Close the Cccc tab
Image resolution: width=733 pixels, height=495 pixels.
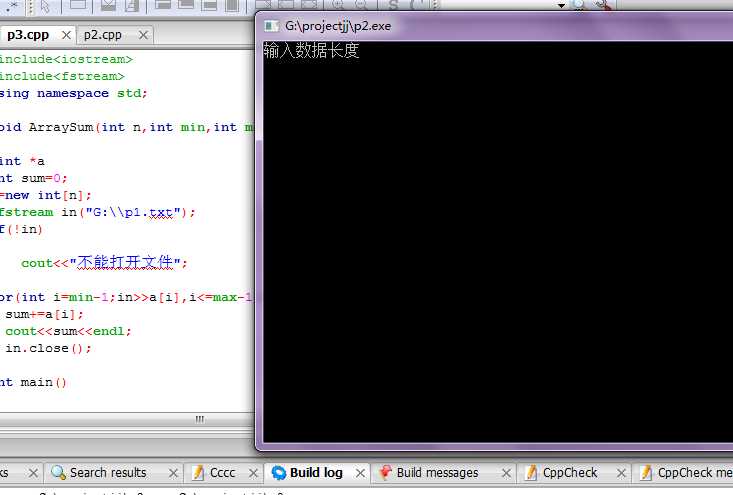[x=253, y=473]
